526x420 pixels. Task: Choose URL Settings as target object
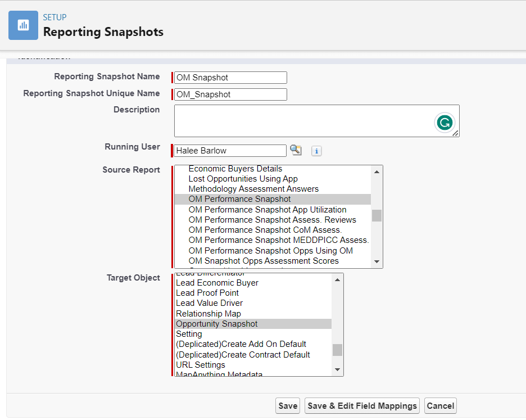click(x=200, y=365)
